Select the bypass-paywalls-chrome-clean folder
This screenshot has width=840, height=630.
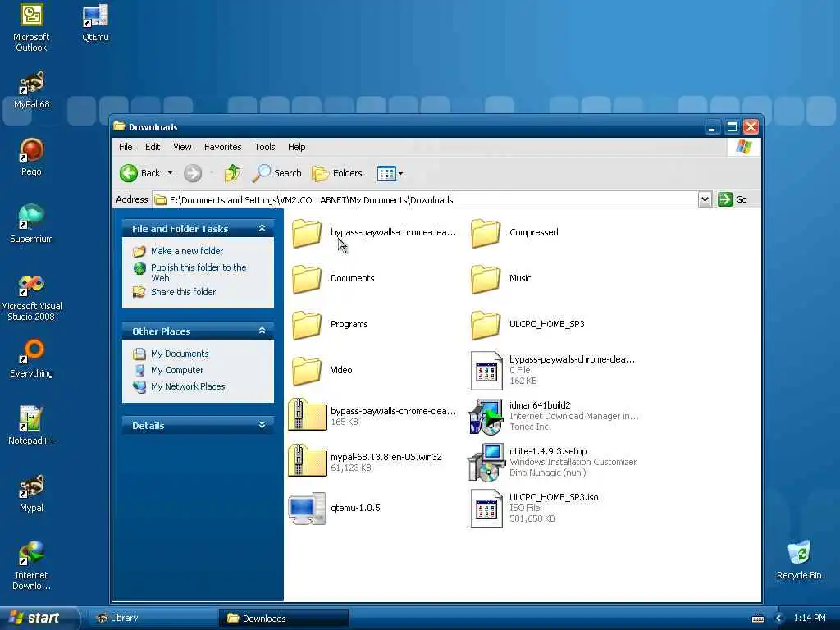374,233
